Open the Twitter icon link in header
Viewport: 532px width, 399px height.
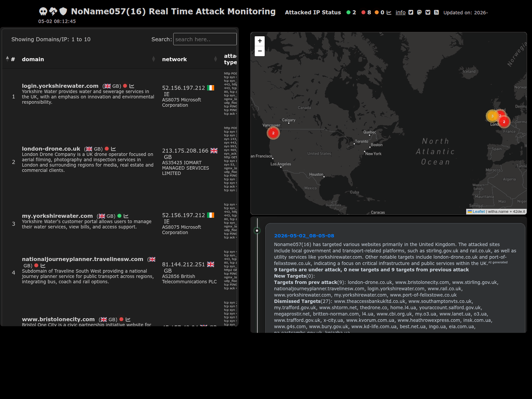click(411, 12)
